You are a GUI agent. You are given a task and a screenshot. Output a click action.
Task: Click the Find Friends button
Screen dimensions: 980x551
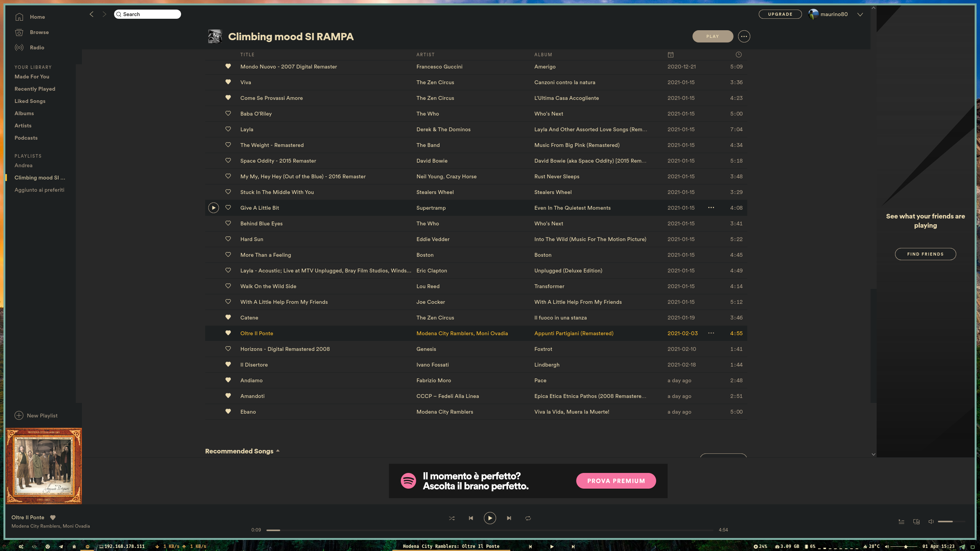point(925,254)
